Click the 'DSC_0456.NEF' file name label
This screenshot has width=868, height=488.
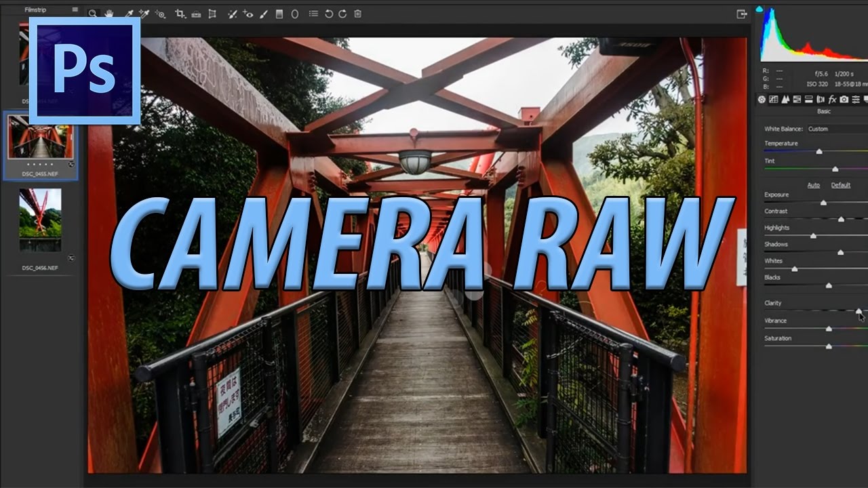pos(40,268)
